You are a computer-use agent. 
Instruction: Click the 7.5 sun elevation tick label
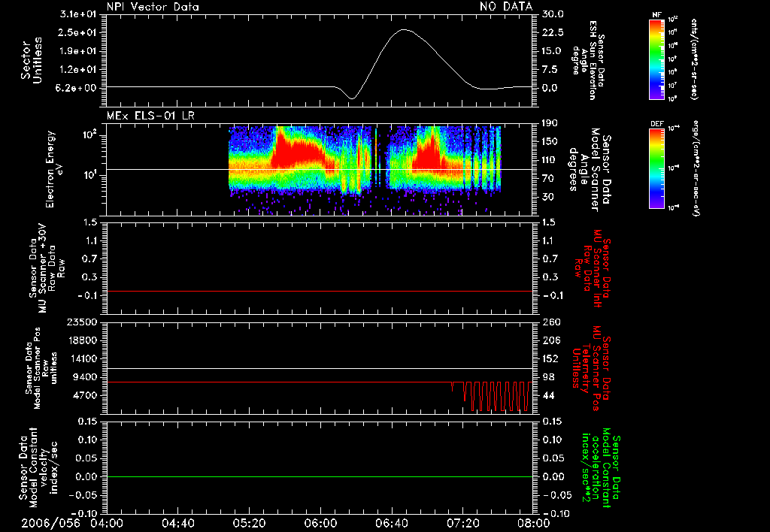[x=550, y=70]
